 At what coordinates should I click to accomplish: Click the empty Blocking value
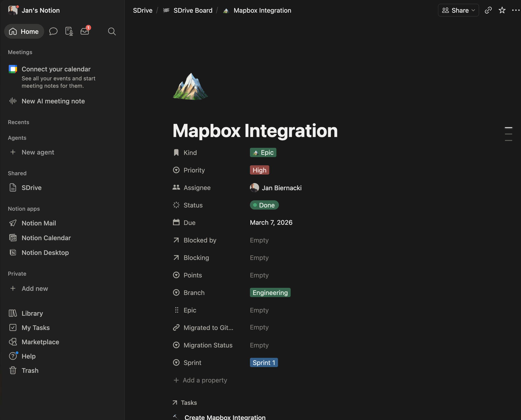click(259, 258)
